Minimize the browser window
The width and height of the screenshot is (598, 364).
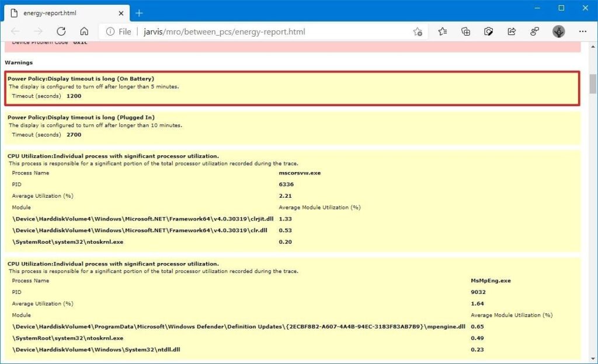point(537,8)
